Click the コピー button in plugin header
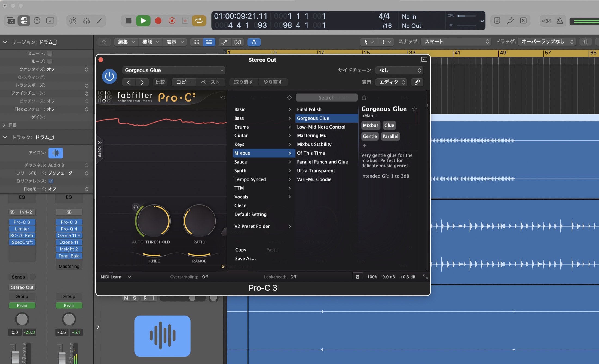 pyautogui.click(x=184, y=82)
